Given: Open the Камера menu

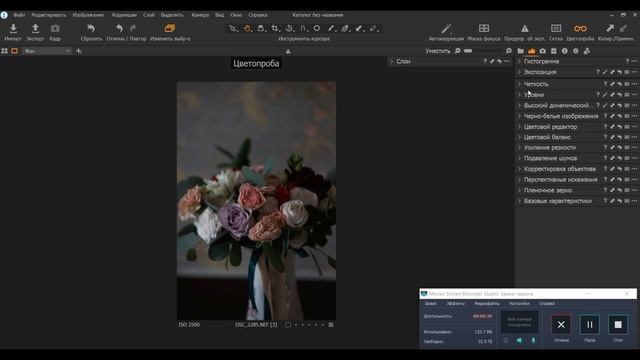Looking at the screenshot, I should pyautogui.click(x=200, y=15).
